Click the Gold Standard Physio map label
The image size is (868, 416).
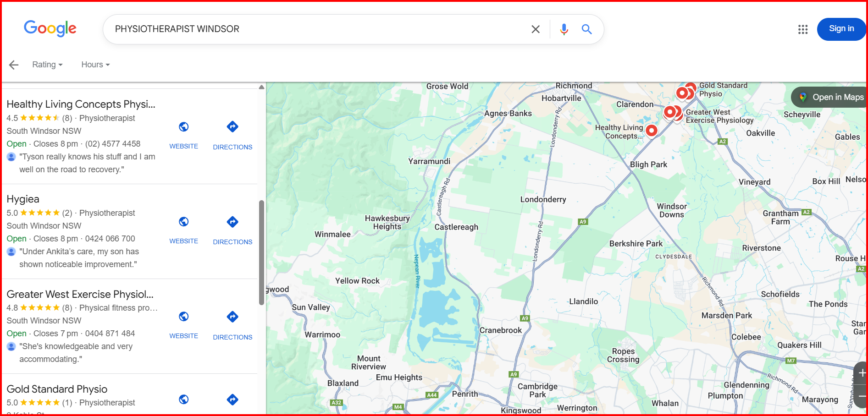click(723, 90)
